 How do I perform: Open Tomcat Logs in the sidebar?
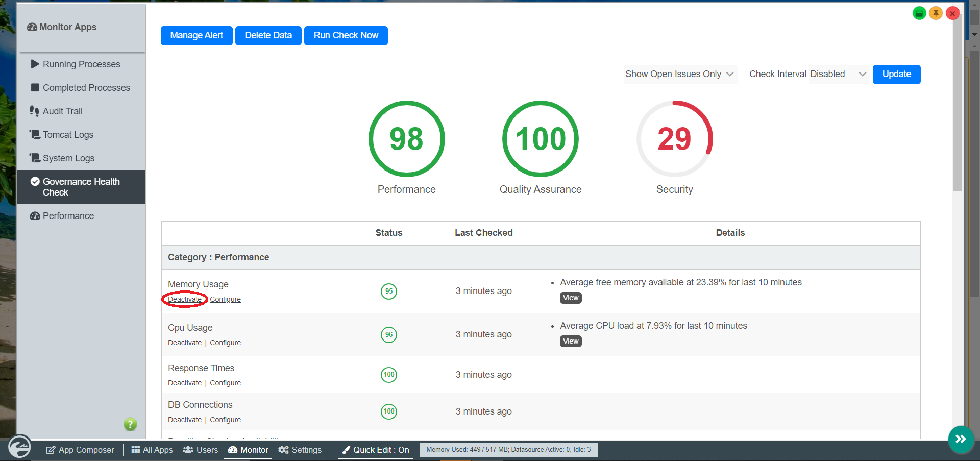68,135
